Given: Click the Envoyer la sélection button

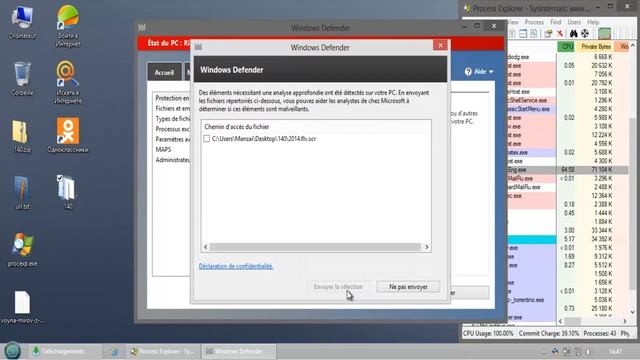Looking at the screenshot, I should click(x=338, y=287).
